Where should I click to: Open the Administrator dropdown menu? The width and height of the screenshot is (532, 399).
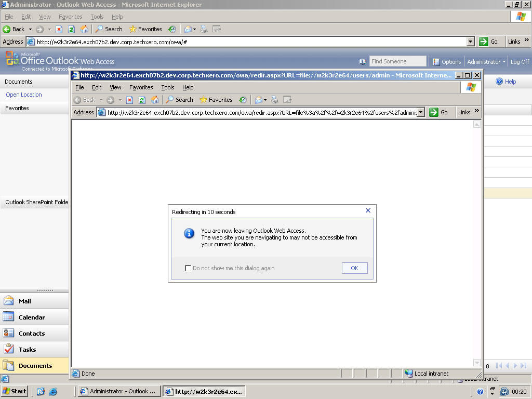[486, 62]
